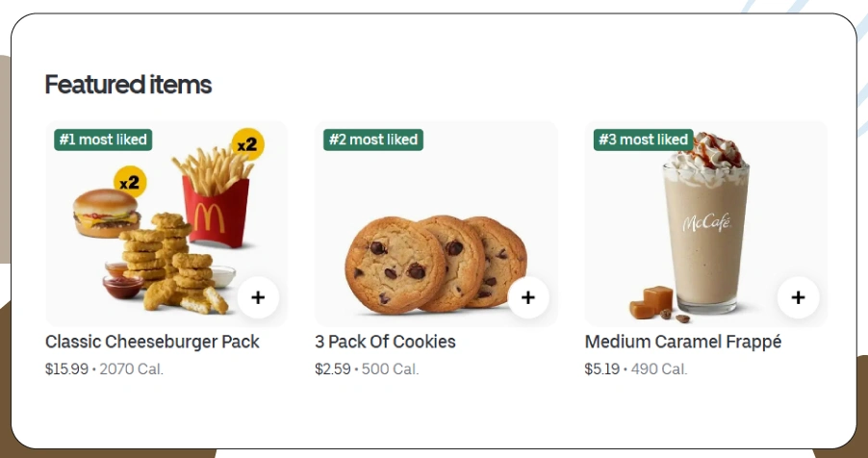
Task: Click the $5.19 price text
Action: (x=602, y=369)
